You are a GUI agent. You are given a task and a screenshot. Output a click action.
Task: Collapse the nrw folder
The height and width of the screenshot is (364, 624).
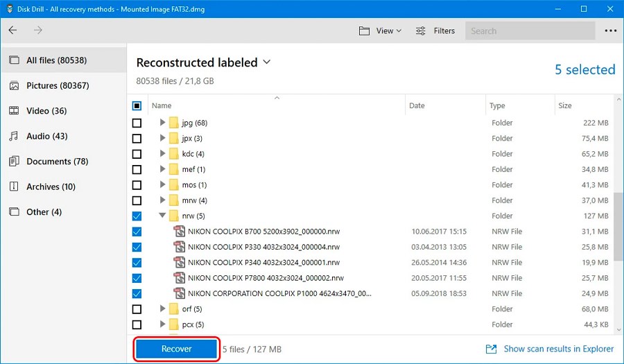tap(163, 216)
